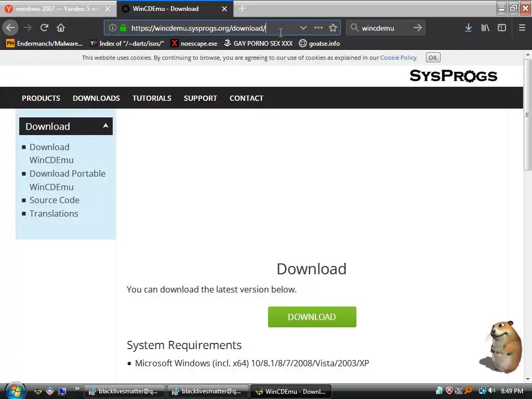This screenshot has height=399, width=532.
Task: Toggle the sidebar view
Action: point(502,28)
